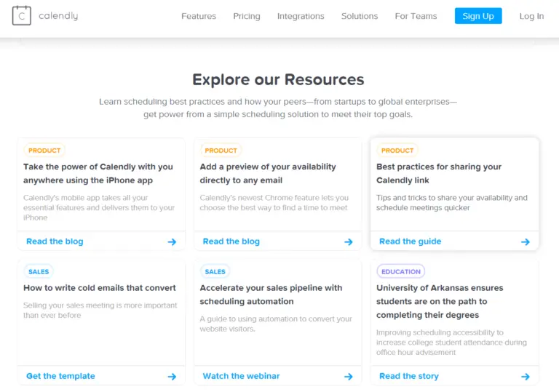The width and height of the screenshot is (559, 392).
Task: Click the Calendly calendar logo icon
Action: 21,16
